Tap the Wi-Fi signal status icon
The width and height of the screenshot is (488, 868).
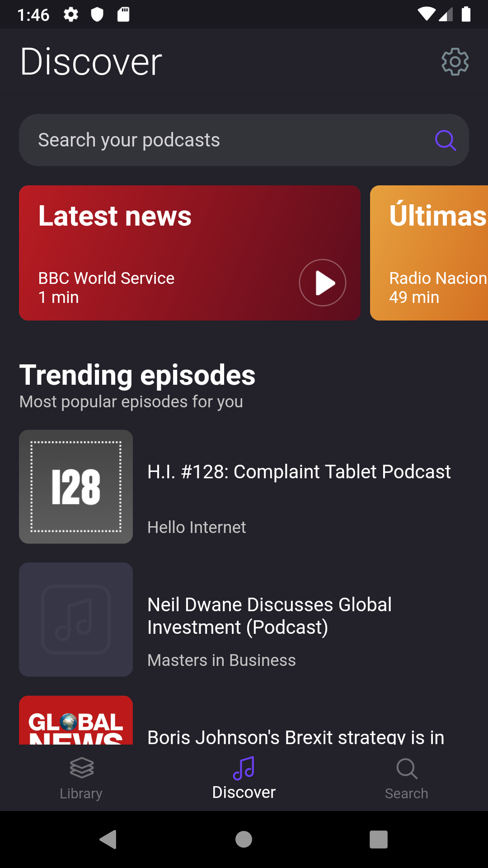click(x=426, y=14)
